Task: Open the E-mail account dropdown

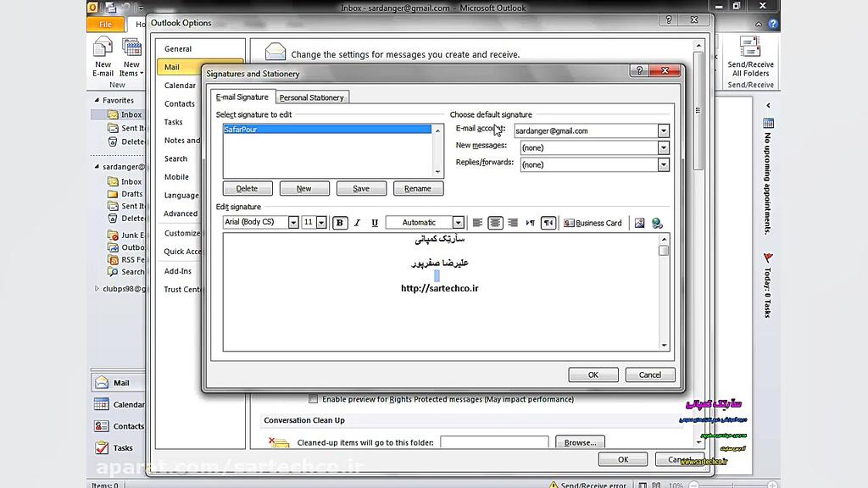Action: pyautogui.click(x=664, y=130)
